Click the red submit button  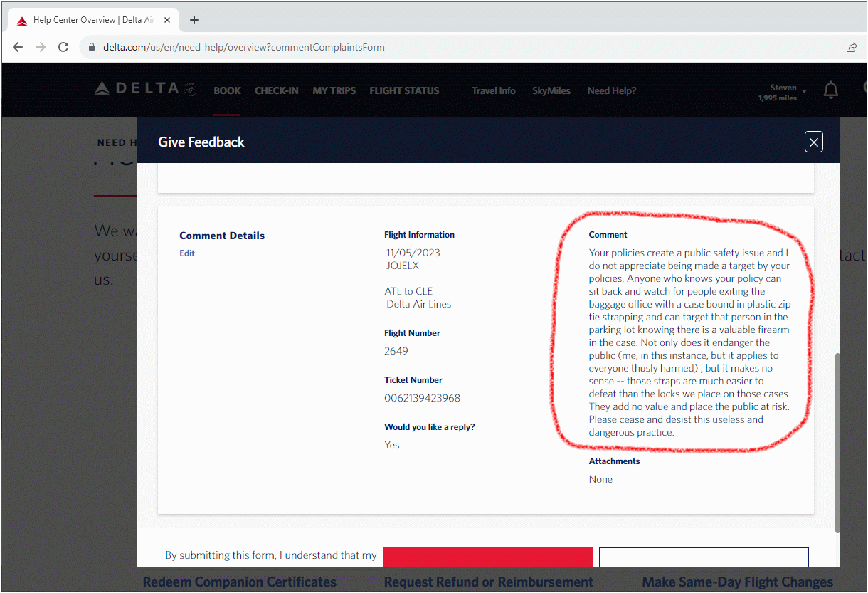(x=488, y=557)
